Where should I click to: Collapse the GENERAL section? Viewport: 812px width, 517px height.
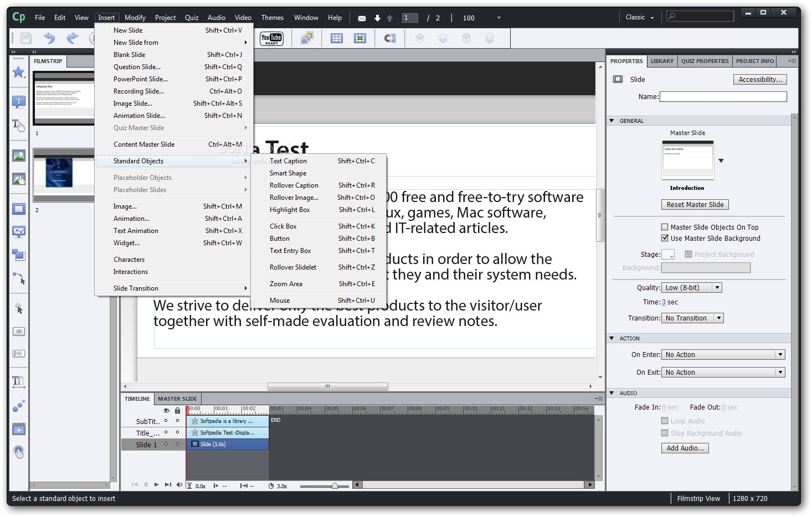click(x=611, y=121)
